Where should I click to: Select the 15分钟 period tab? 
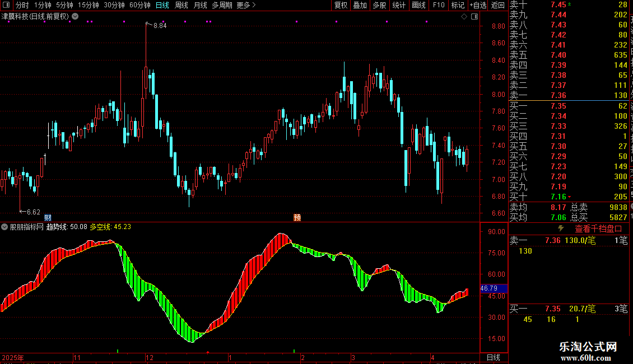tap(89, 5)
